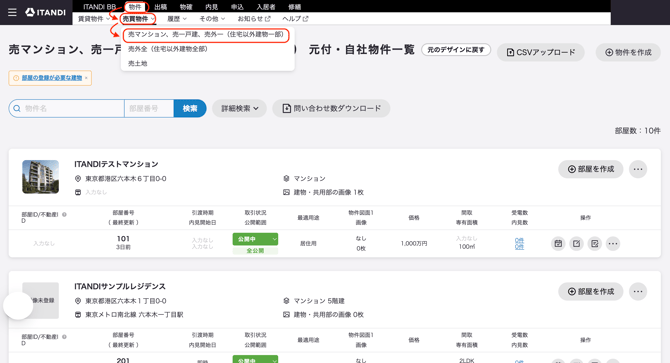Viewport: 670px width, 363px height.
Task: Click the CSVアップロード button
Action: [x=541, y=52]
